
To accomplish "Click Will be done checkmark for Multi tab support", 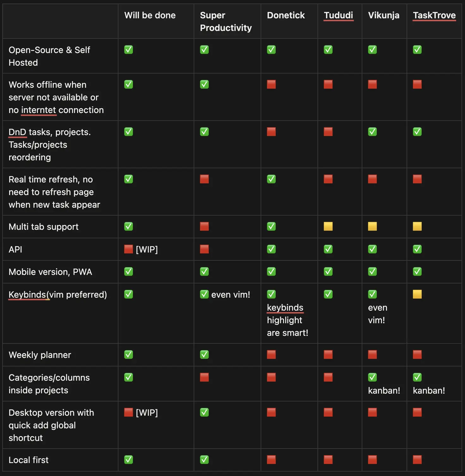I will point(129,226).
